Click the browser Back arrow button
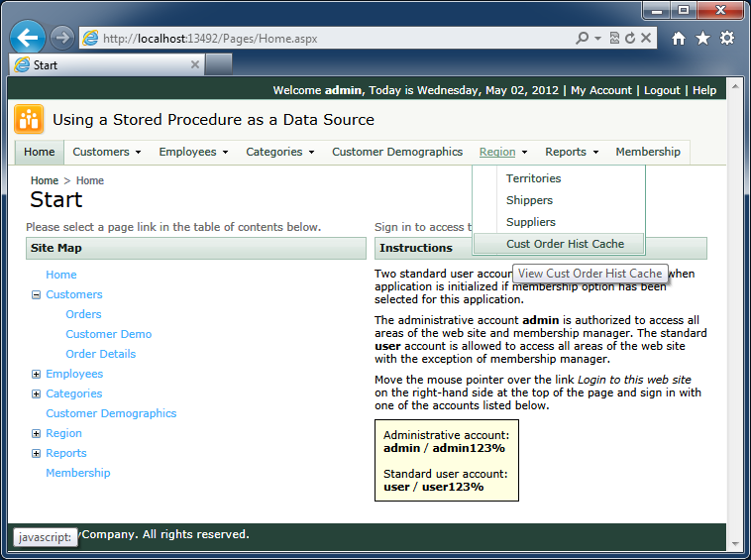751x560 pixels. pos(28,38)
